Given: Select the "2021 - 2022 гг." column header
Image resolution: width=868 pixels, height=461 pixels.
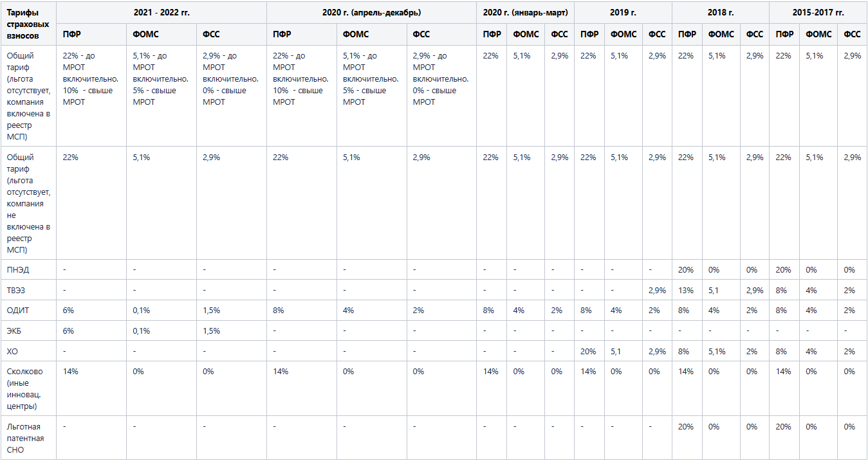Looking at the screenshot, I should coord(162,12).
